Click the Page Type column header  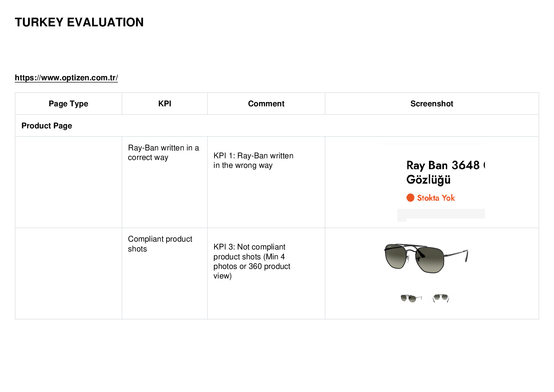(68, 104)
